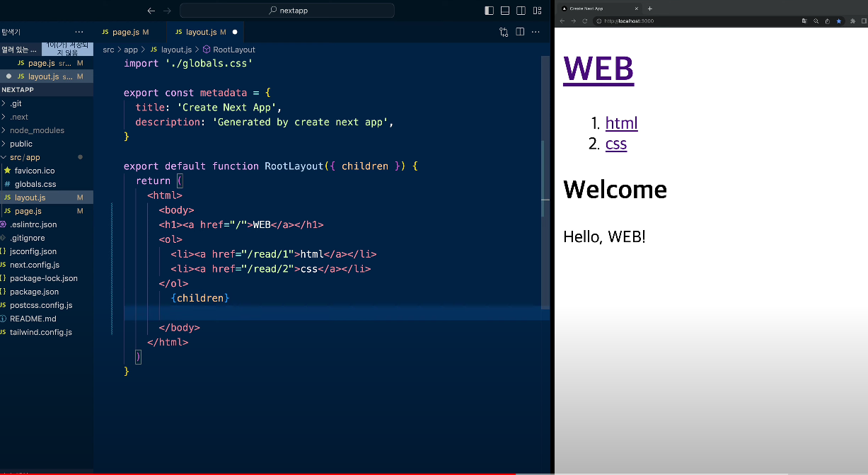Open jsconfig.json in the file tree
The image size is (868, 475).
pyautogui.click(x=47, y=251)
